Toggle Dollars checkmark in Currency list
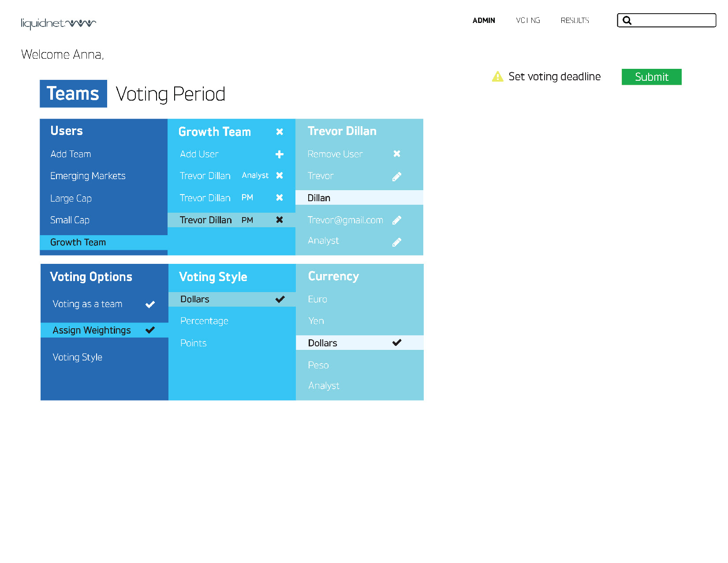This screenshot has width=728, height=563. click(397, 342)
